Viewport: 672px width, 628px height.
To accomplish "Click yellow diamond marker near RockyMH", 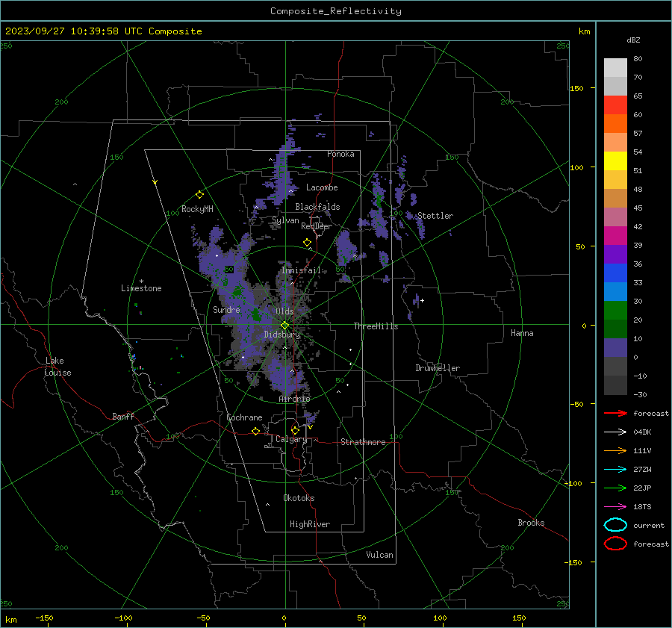I will click(199, 195).
